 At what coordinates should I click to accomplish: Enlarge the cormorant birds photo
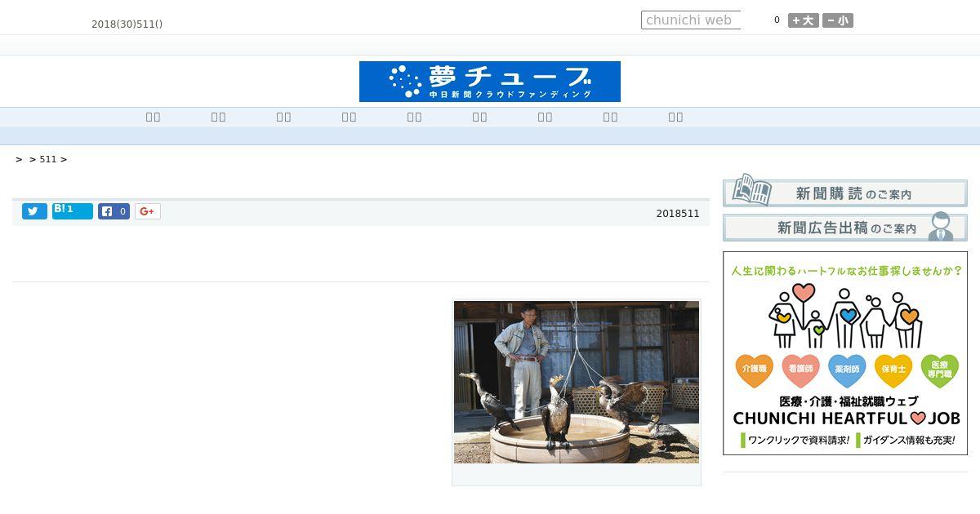(x=577, y=382)
